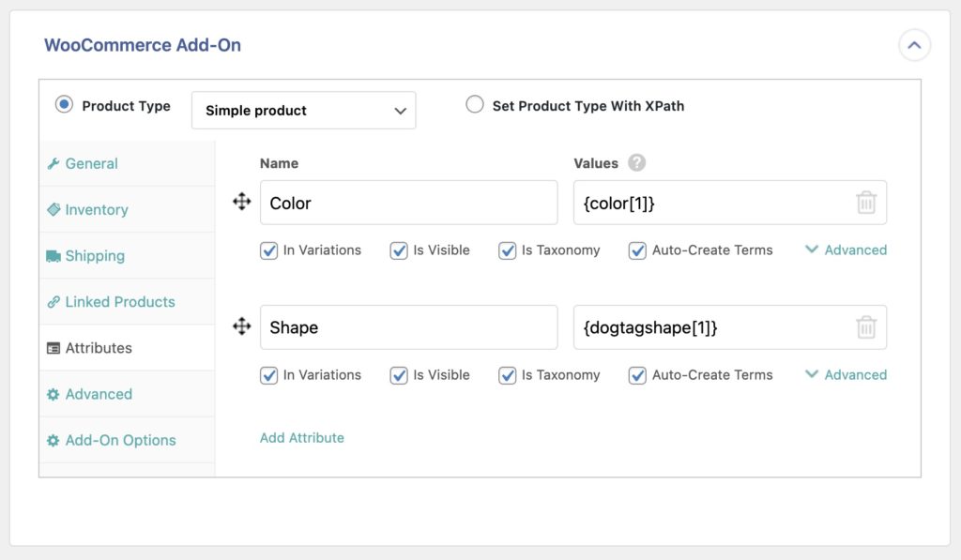961x560 pixels.
Task: Disable Auto-Create Terms for Shape
Action: tap(637, 375)
